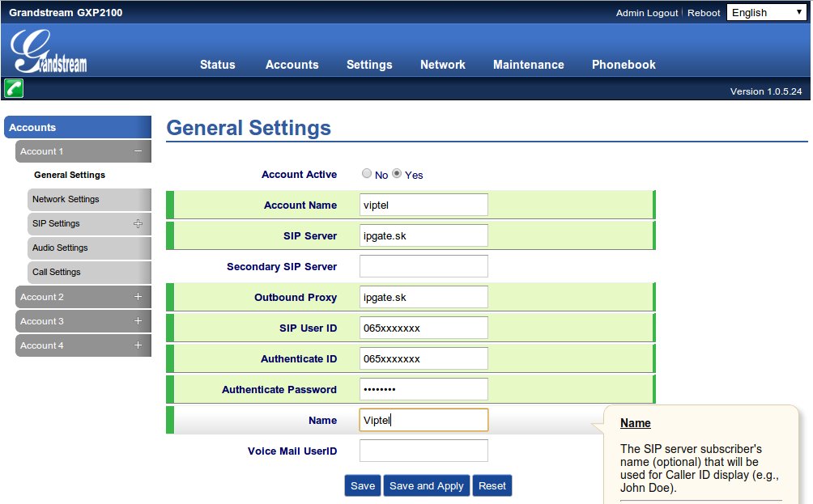Focus the Secondary SIP Server field
Image resolution: width=813 pixels, height=504 pixels.
(x=424, y=266)
